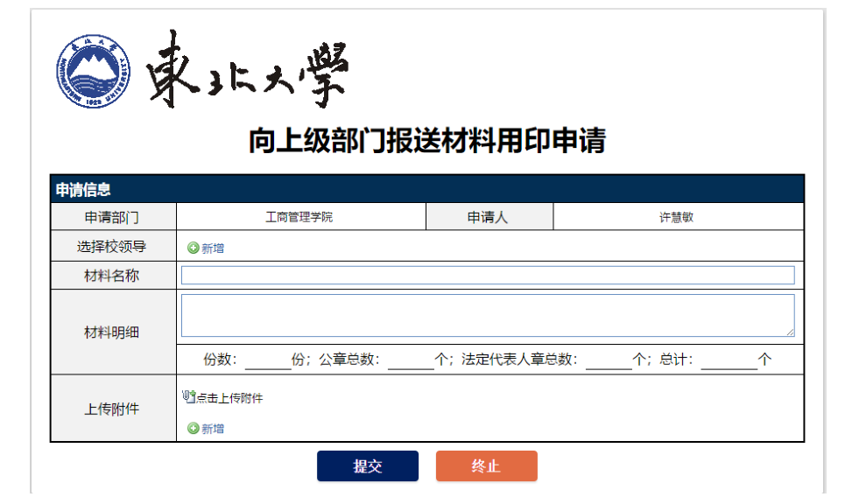
Task: Click the 申请信息 section header
Action: pyautogui.click(x=84, y=190)
